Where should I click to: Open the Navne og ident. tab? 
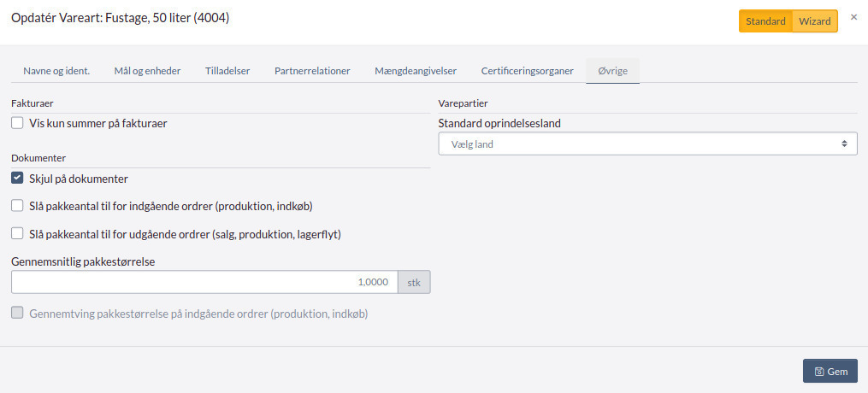[x=56, y=71]
